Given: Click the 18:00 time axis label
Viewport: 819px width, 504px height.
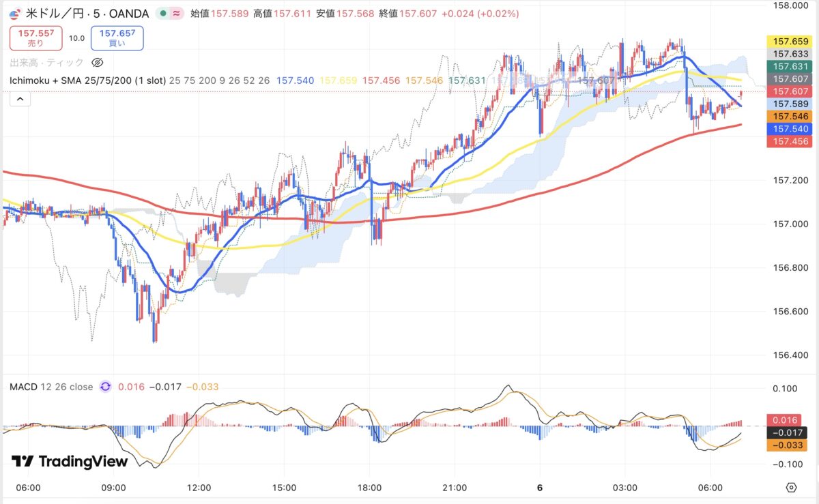Looking at the screenshot, I should click(369, 488).
